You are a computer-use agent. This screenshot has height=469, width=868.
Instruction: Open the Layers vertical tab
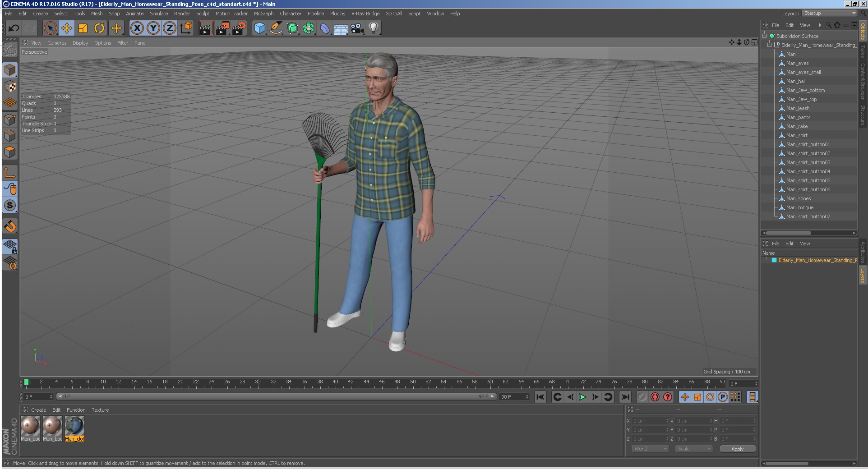[x=863, y=275]
